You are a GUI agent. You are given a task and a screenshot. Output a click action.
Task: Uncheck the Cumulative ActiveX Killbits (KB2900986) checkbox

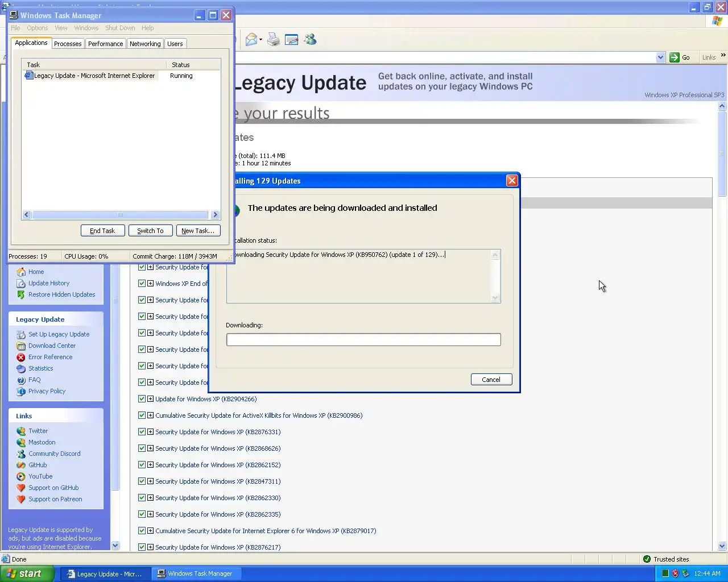point(142,415)
